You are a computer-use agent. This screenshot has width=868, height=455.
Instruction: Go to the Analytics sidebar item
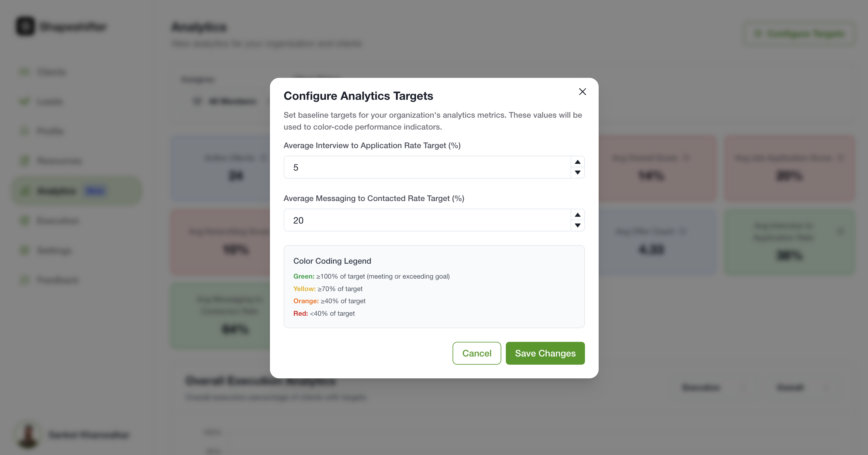point(57,191)
